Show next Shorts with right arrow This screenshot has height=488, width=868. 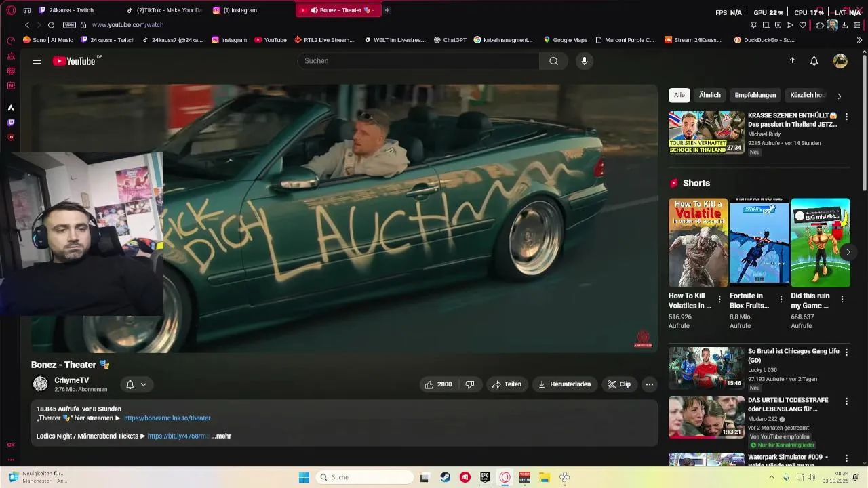(x=848, y=252)
